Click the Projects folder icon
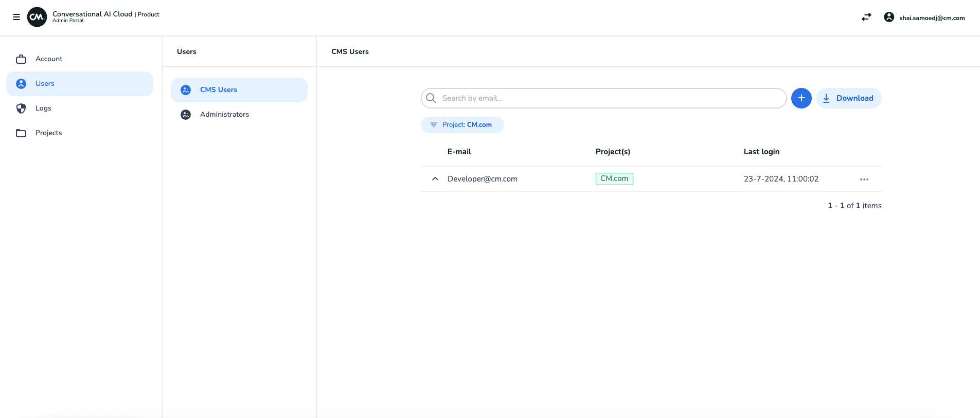The width and height of the screenshot is (980, 418). (x=21, y=133)
